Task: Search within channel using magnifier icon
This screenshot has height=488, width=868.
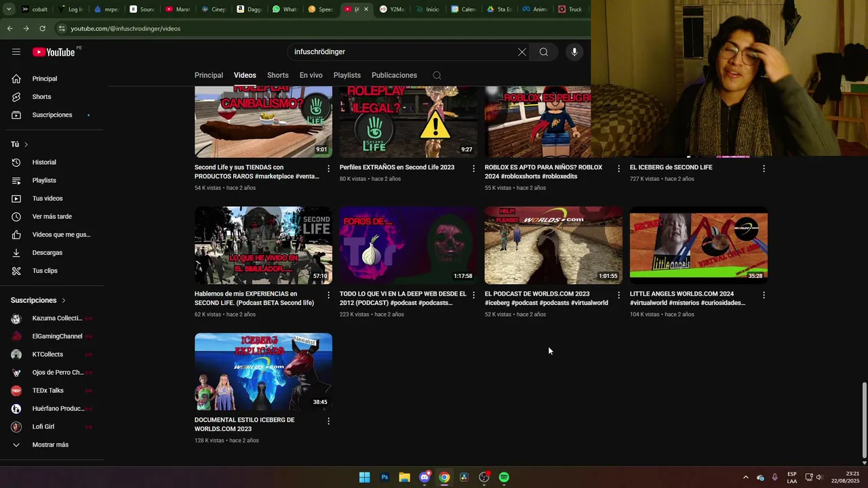Action: pyautogui.click(x=437, y=75)
